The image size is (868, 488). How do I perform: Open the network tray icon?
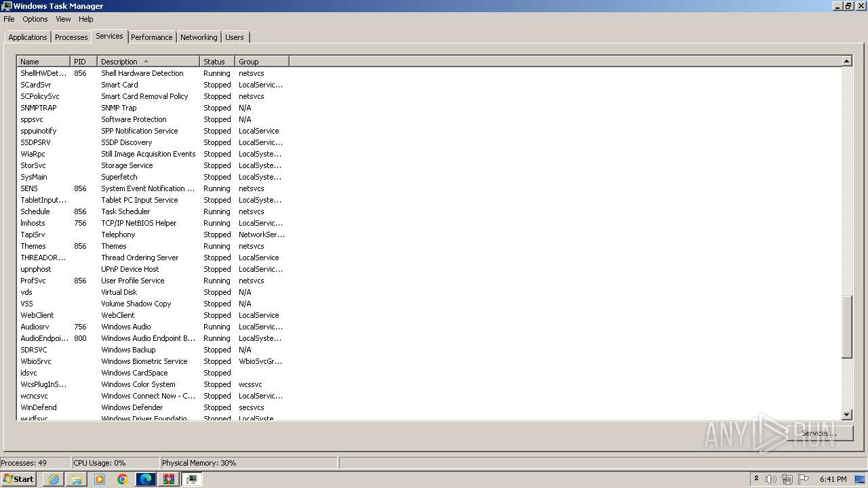tap(787, 479)
